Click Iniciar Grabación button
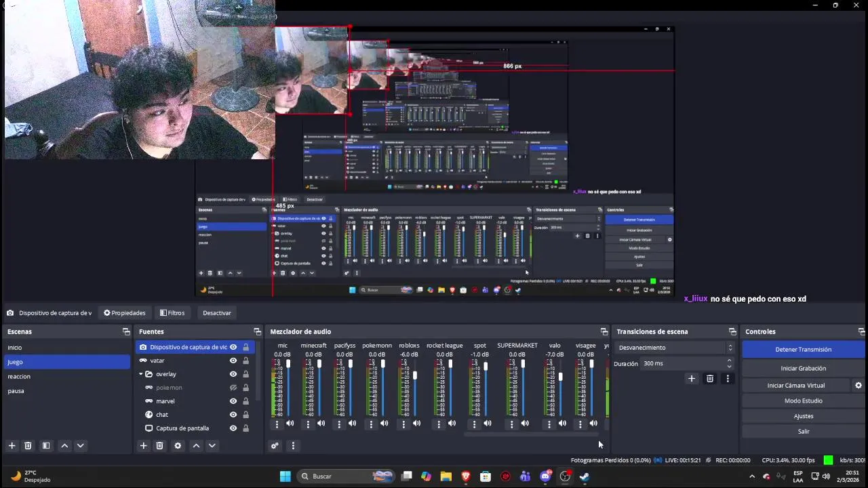This screenshot has height=488, width=868. pos(804,369)
